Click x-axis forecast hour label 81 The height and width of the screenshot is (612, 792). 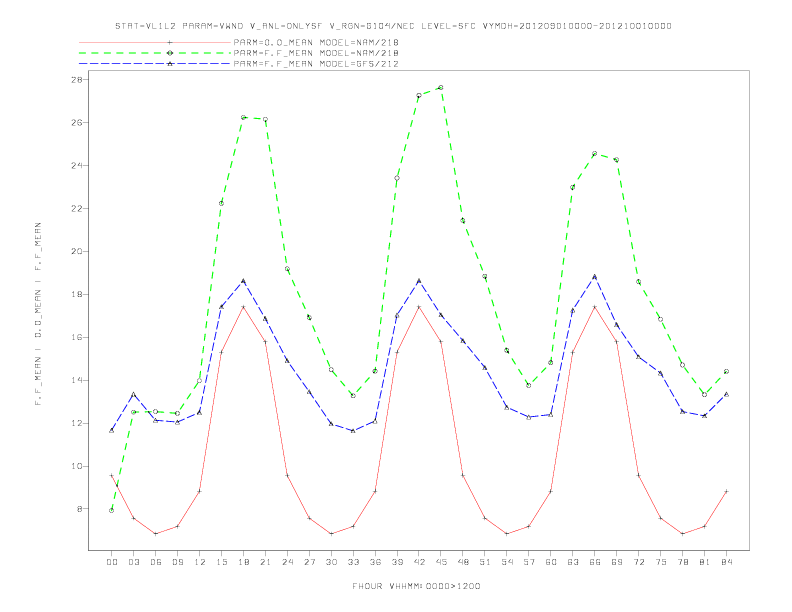(704, 562)
